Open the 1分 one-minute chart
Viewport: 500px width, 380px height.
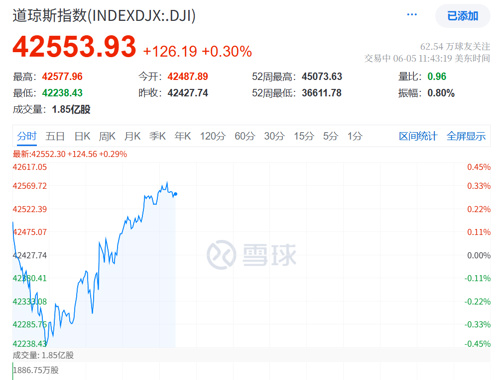[x=355, y=136]
